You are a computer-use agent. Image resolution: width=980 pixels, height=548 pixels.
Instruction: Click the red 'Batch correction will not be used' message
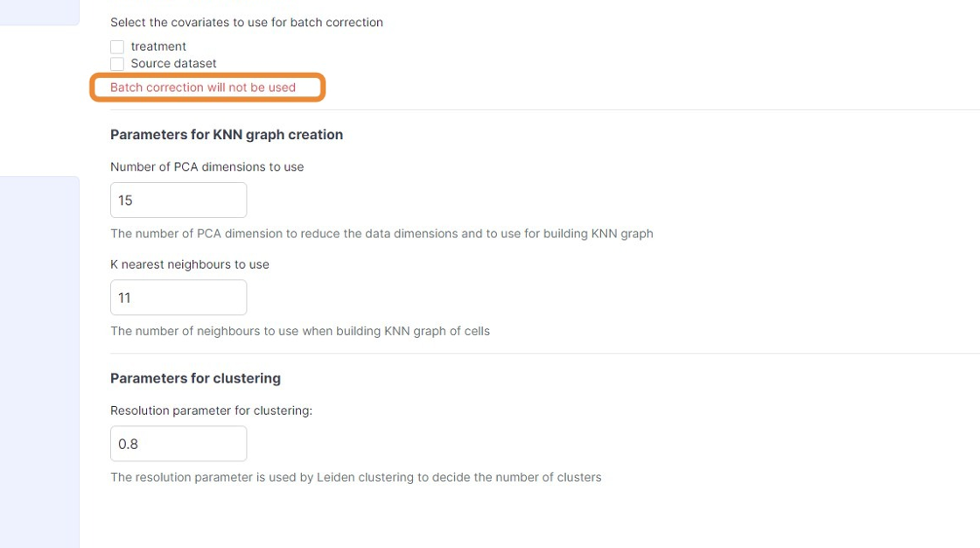pyautogui.click(x=203, y=88)
